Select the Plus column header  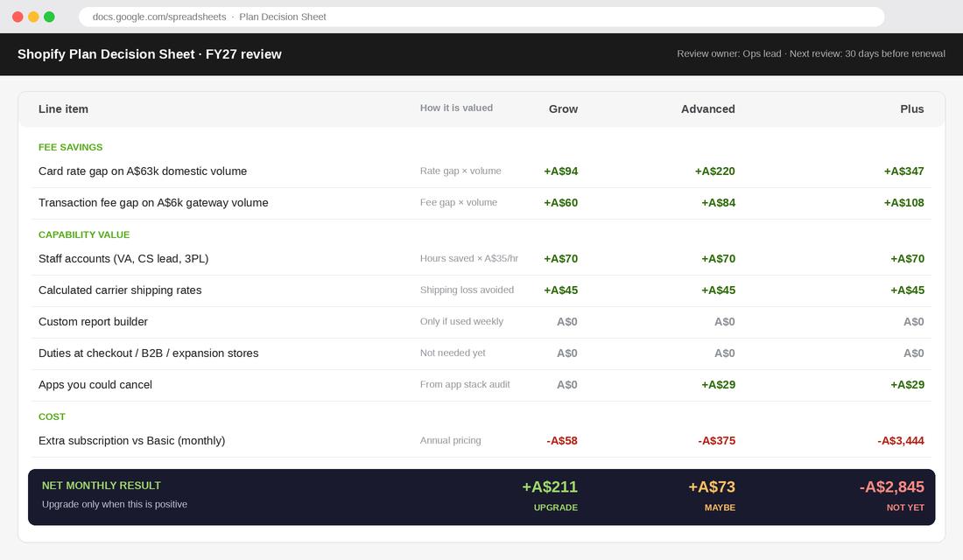912,109
